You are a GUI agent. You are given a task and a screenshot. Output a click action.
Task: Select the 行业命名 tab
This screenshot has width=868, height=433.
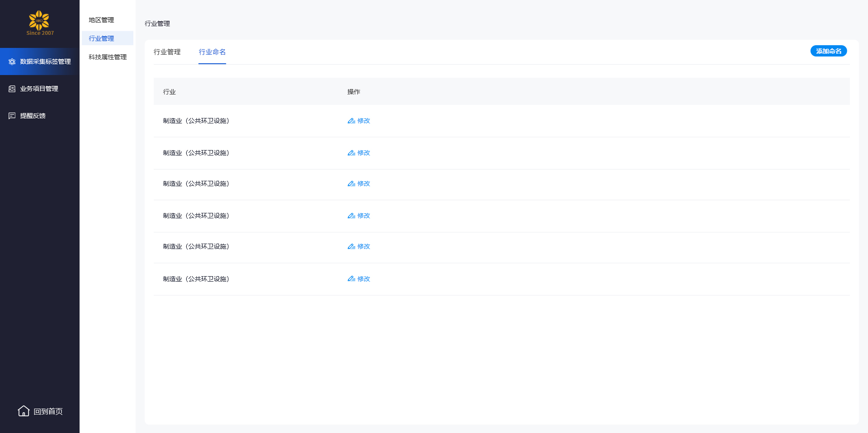point(212,52)
